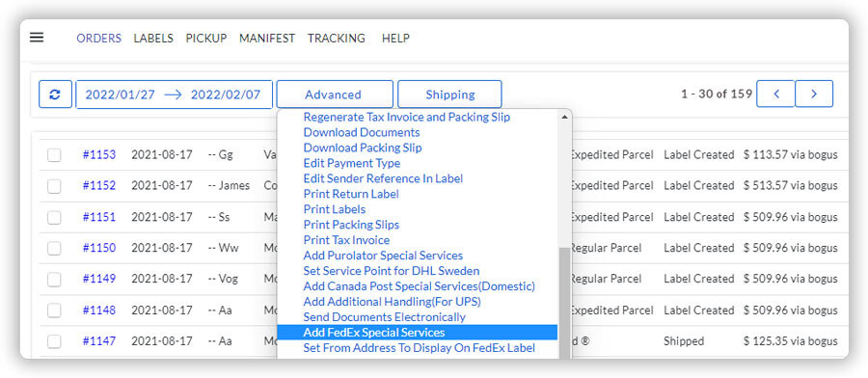Open order link #1147
868x378 pixels.
[99, 341]
